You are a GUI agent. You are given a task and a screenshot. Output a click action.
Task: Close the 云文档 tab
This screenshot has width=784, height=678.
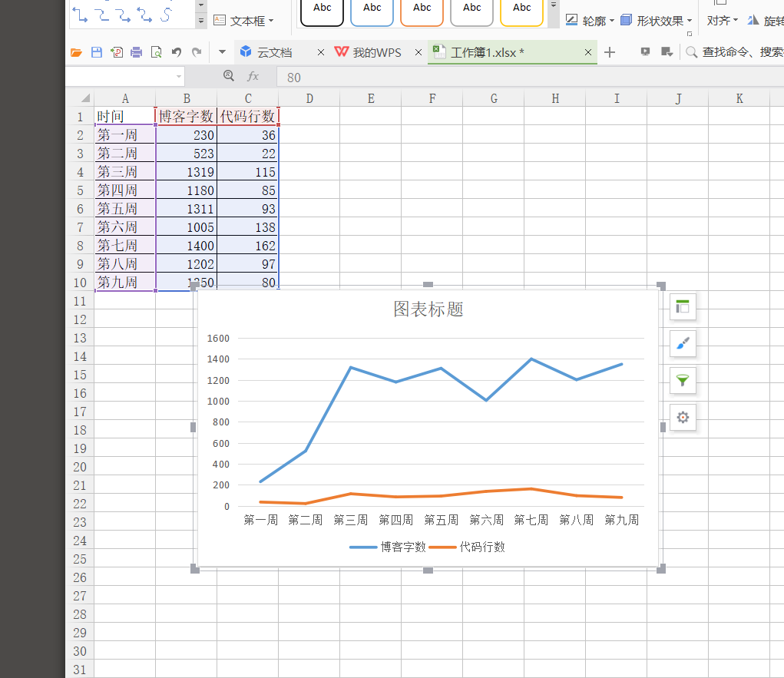pyautogui.click(x=321, y=52)
